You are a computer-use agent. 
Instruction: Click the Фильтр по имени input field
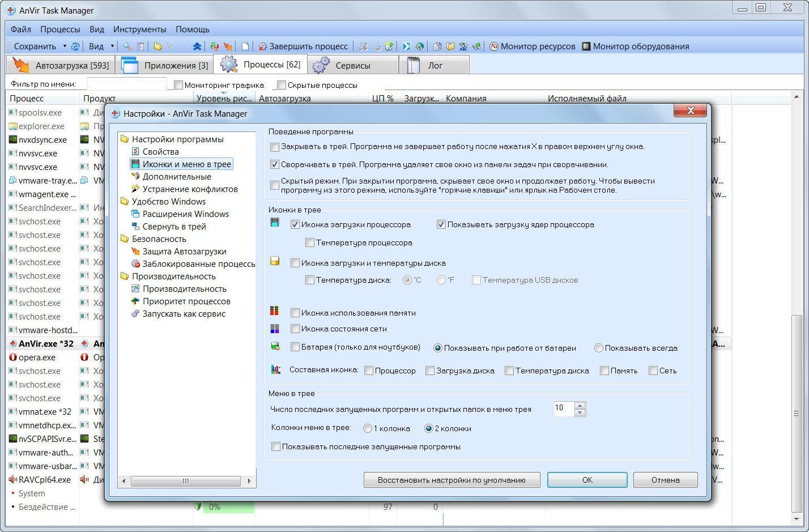click(127, 84)
